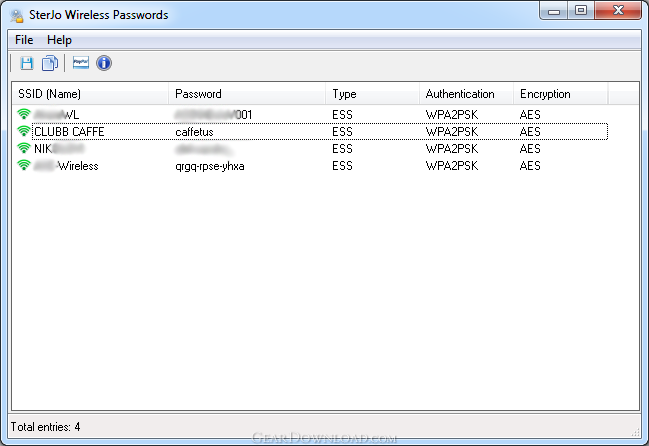This screenshot has width=649, height=446.
Task: Click Wi-Fi icon of the NIK row
Action: [24, 148]
